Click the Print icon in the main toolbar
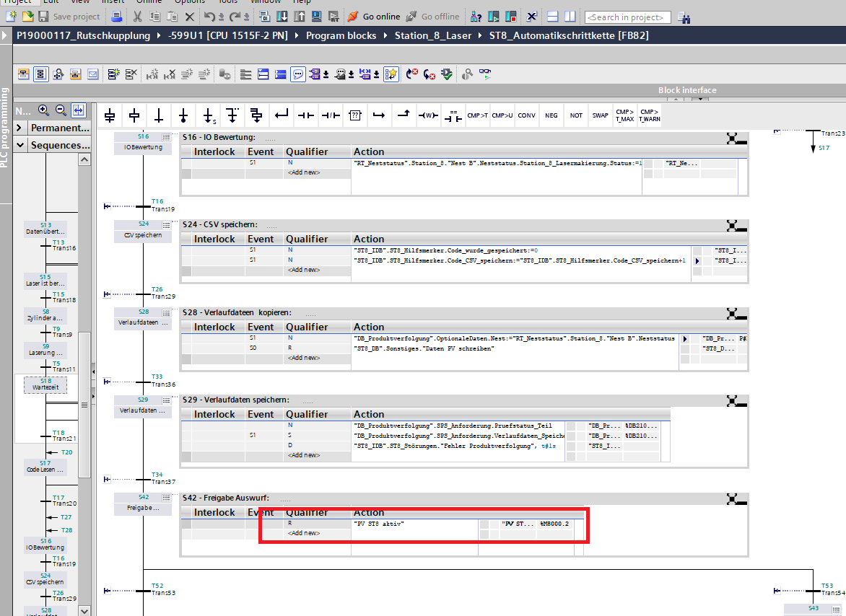The height and width of the screenshot is (616, 846). click(116, 16)
